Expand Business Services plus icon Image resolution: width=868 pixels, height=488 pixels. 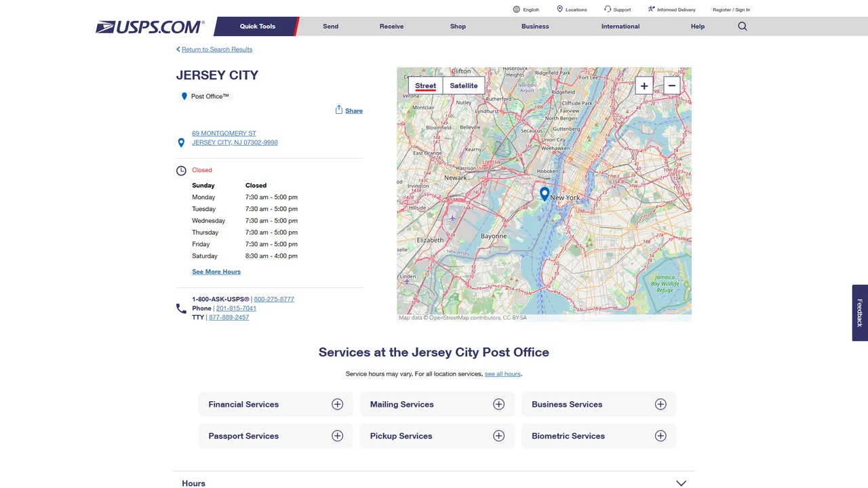[x=660, y=404]
